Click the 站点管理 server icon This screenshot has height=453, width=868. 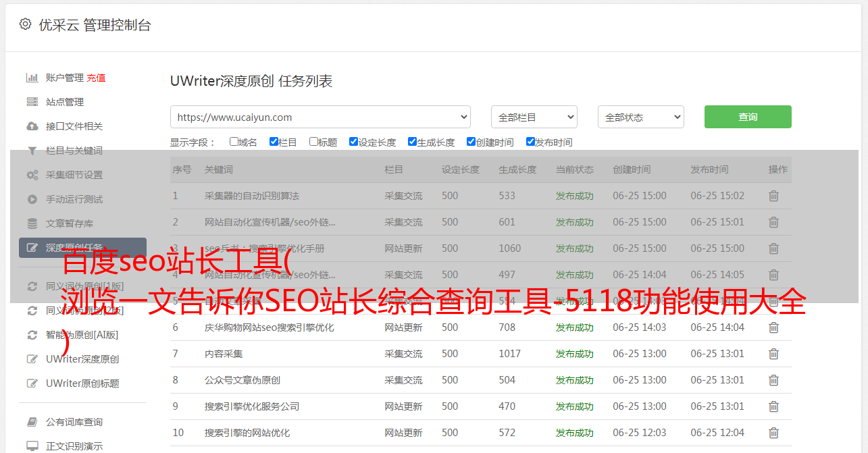(x=32, y=102)
